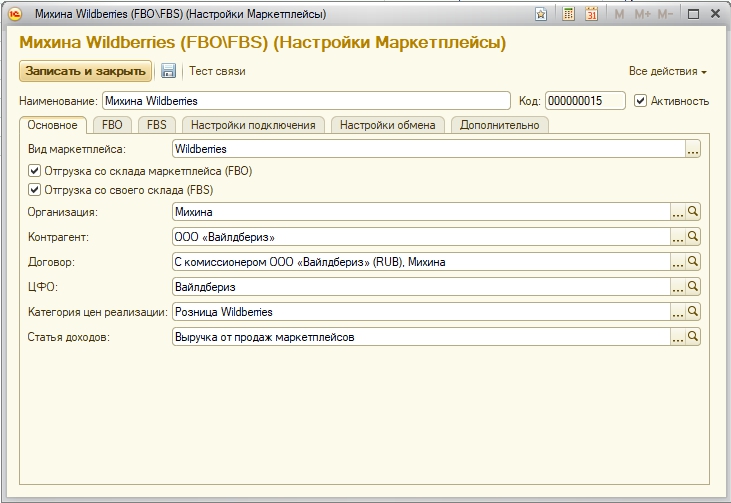The image size is (731, 503).
Task: Click the save diskette icon in toolbar
Action: [168, 71]
